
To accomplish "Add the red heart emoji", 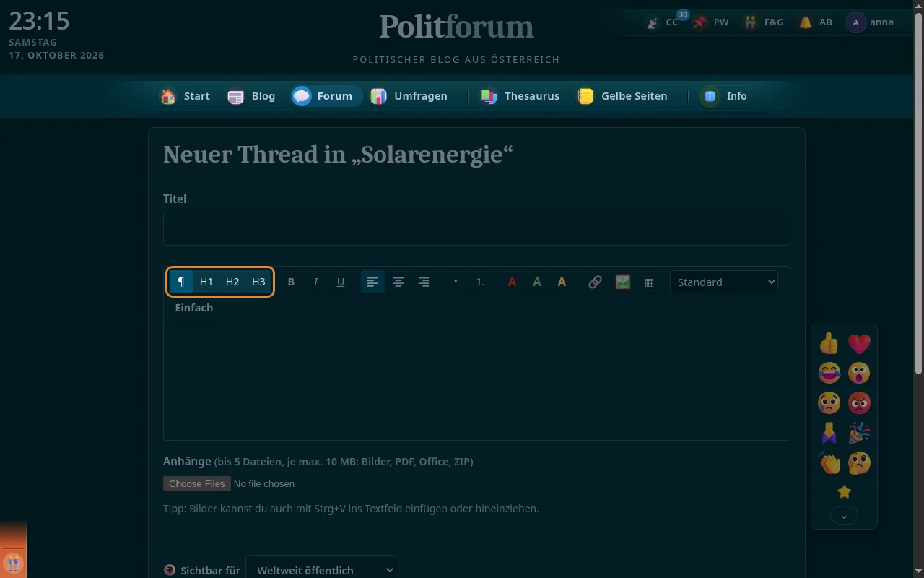I will tap(859, 344).
